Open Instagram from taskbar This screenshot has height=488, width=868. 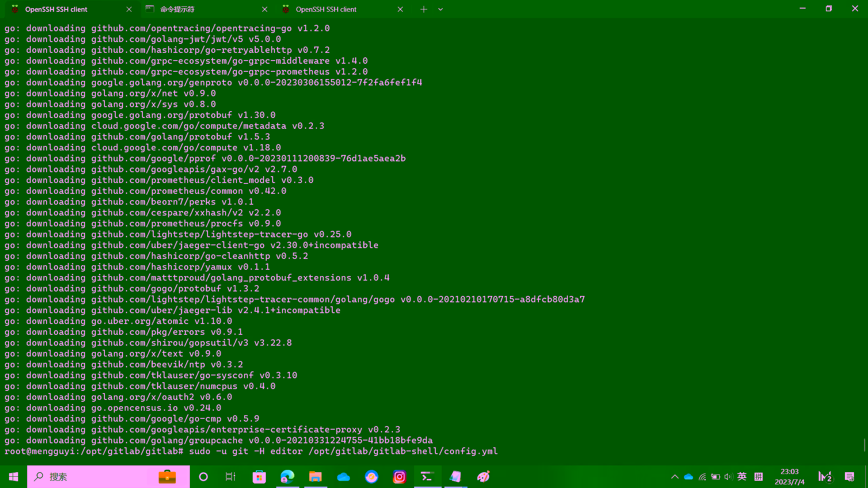tap(400, 477)
